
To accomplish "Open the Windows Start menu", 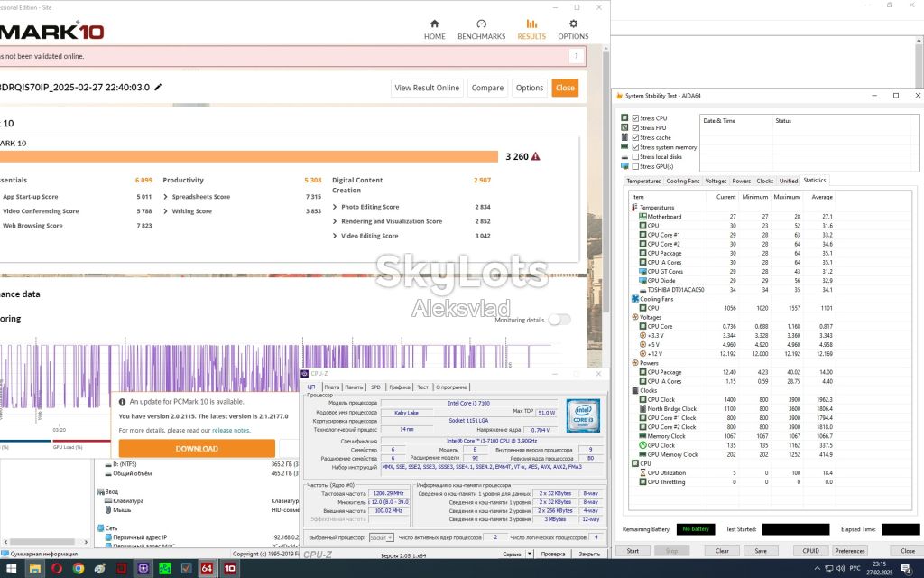I will [x=11, y=569].
